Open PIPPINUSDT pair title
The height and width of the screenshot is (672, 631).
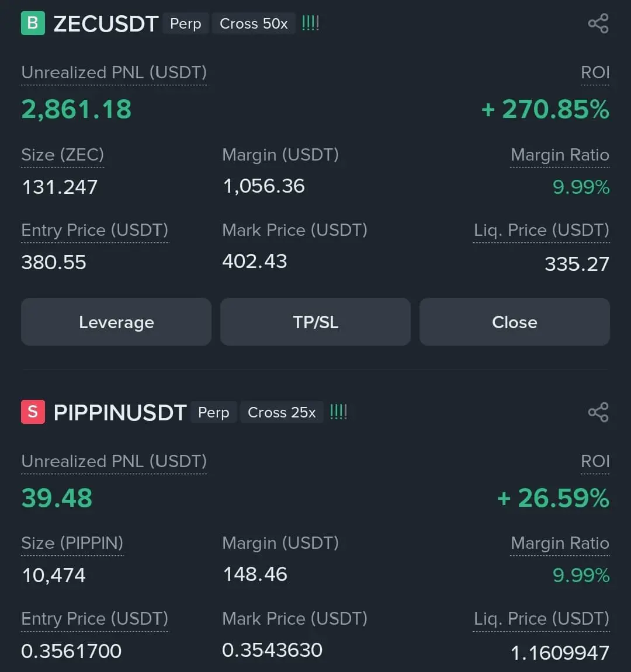coord(120,412)
